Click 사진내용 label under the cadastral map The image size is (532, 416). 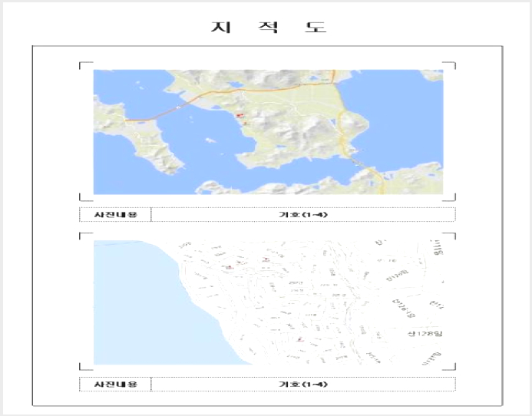[116, 384]
